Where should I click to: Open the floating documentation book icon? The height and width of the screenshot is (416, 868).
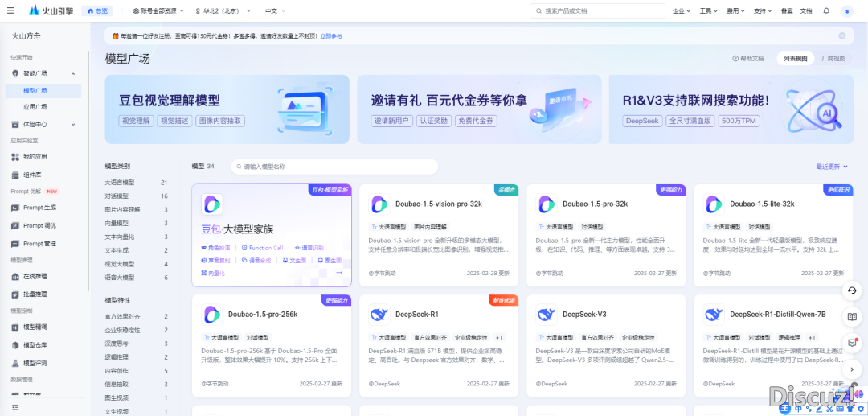[x=852, y=317]
